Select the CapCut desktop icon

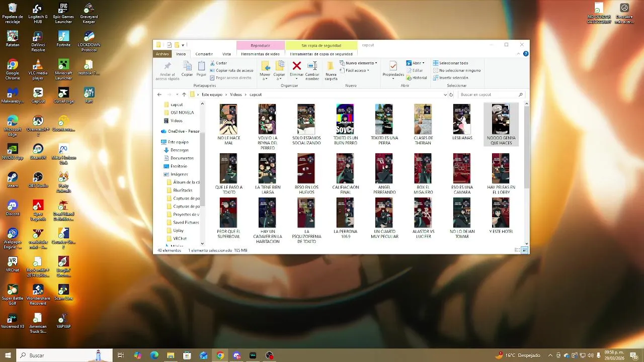[38, 96]
